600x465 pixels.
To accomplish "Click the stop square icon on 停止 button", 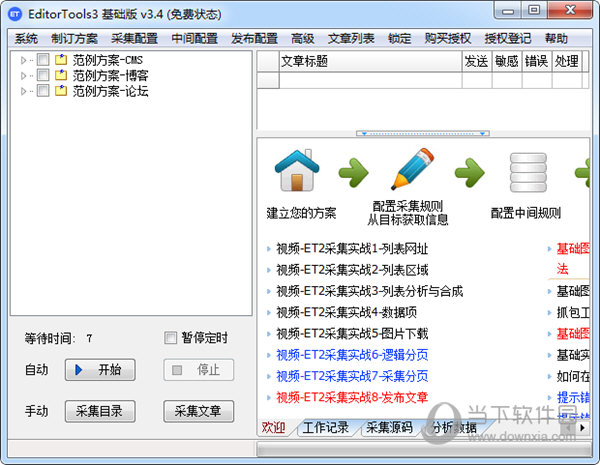I will point(177,370).
